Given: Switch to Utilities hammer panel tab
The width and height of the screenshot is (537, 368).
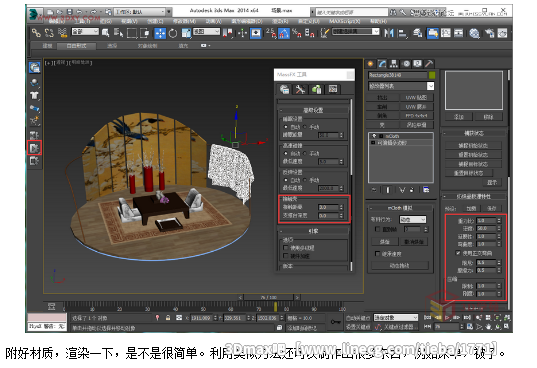Looking at the screenshot, I should pyautogui.click(x=429, y=64).
